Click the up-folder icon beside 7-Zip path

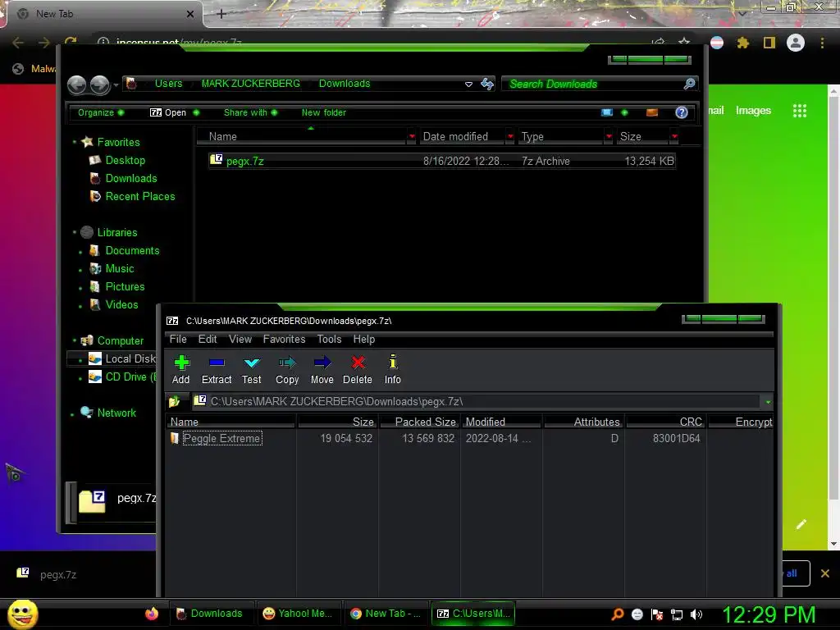click(x=175, y=401)
